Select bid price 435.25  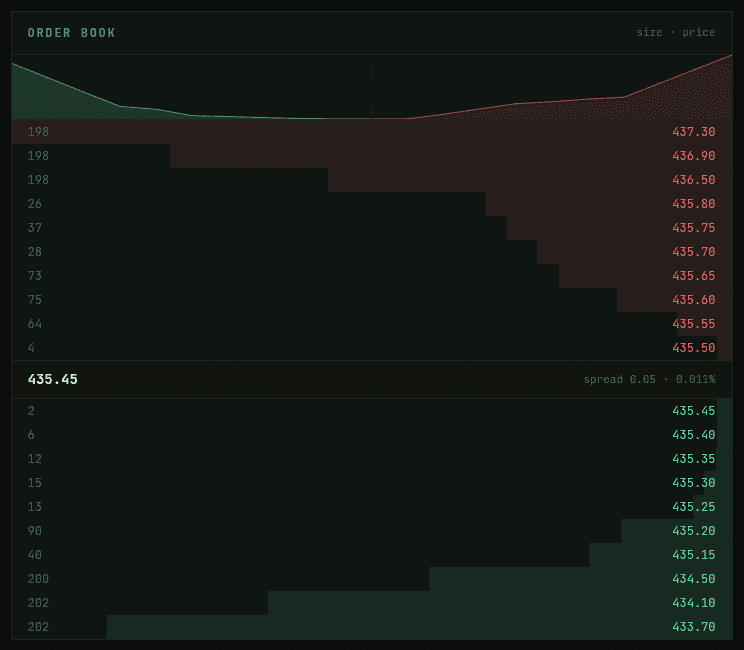point(693,507)
